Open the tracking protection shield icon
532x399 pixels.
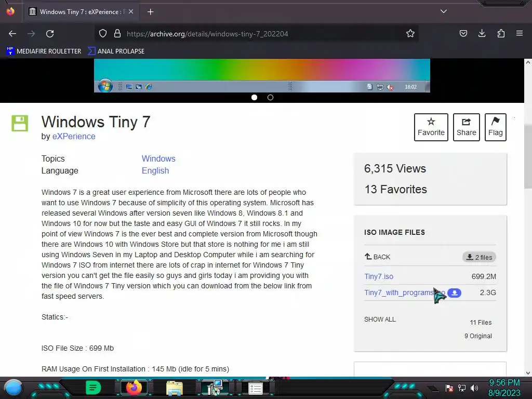tap(103, 34)
